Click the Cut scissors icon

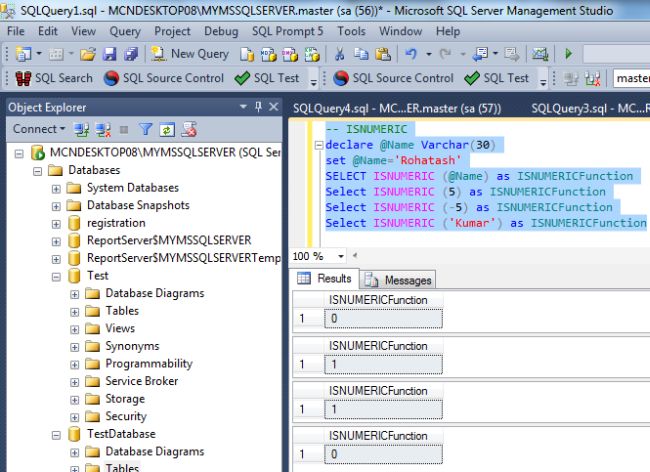pos(340,54)
